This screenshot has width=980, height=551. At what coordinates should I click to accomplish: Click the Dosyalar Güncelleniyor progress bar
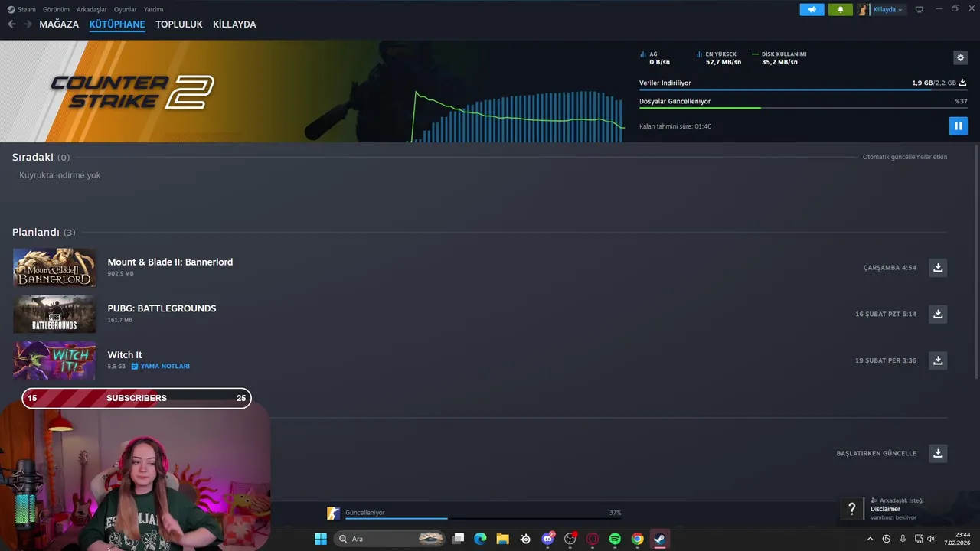[803, 108]
